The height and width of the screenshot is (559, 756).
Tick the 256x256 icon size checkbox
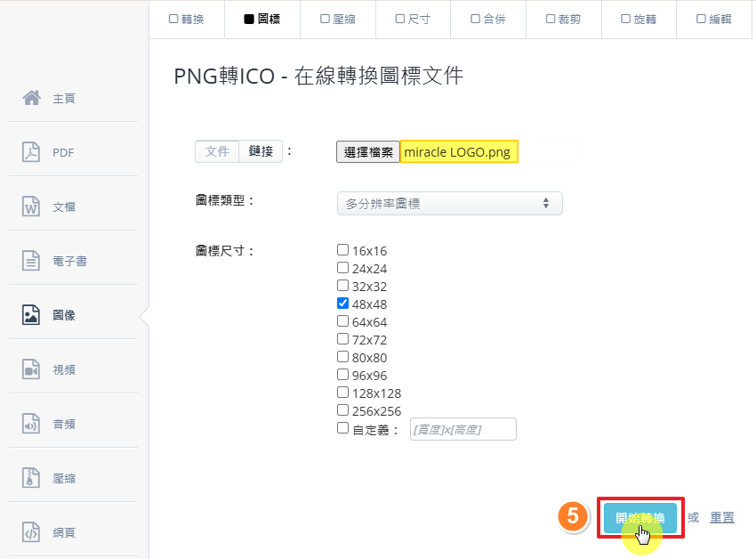343,410
